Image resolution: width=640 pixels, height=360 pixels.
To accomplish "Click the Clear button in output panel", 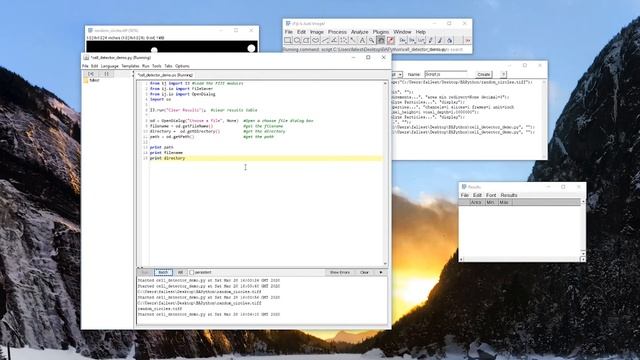I will click(x=364, y=272).
